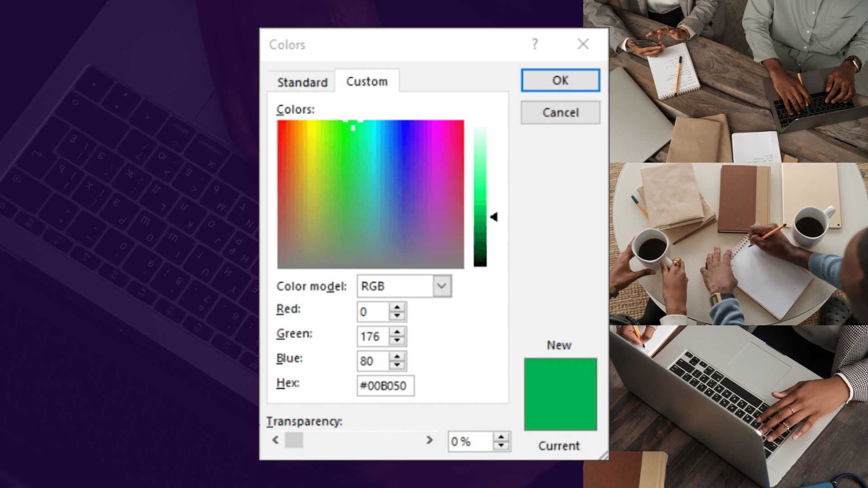Screen dimensions: 868x488
Task: Click the transparency slider right arrow
Action: coord(429,440)
